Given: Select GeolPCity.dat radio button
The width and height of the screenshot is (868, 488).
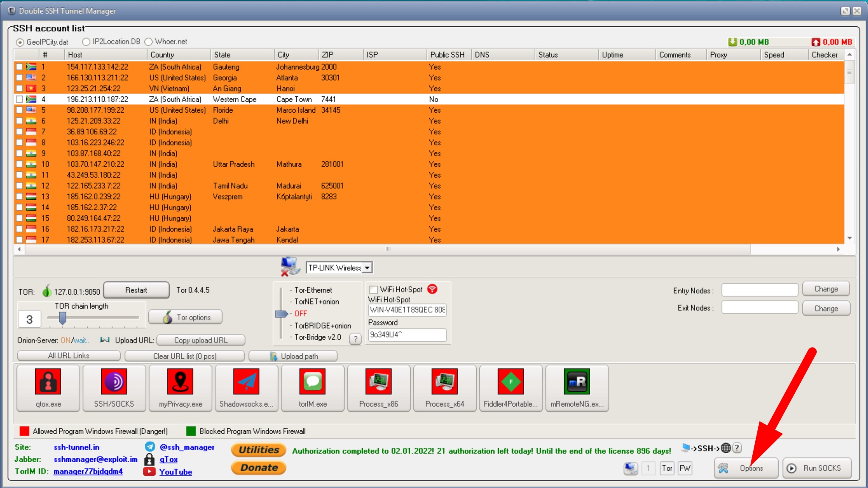Looking at the screenshot, I should pos(22,42).
